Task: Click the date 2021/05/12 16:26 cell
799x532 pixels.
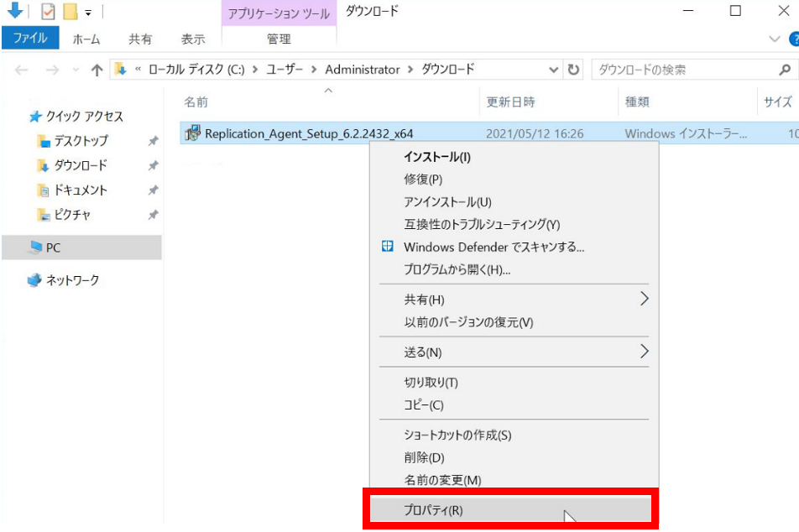Action: tap(535, 133)
